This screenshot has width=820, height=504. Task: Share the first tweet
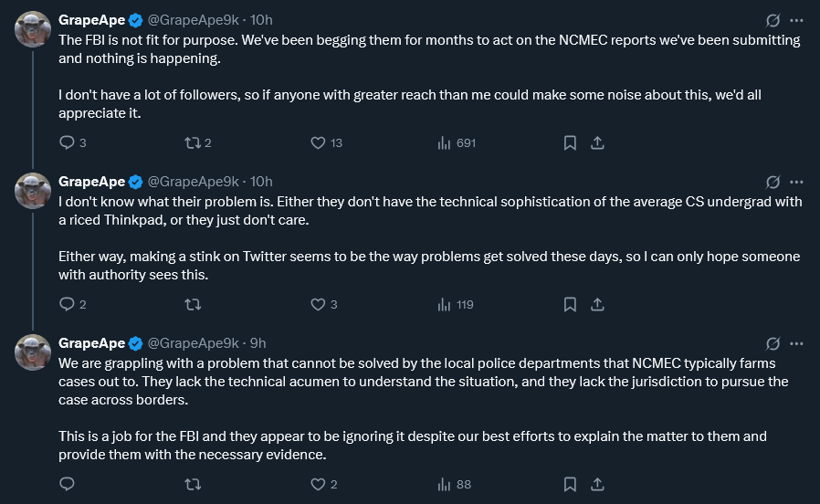click(597, 142)
